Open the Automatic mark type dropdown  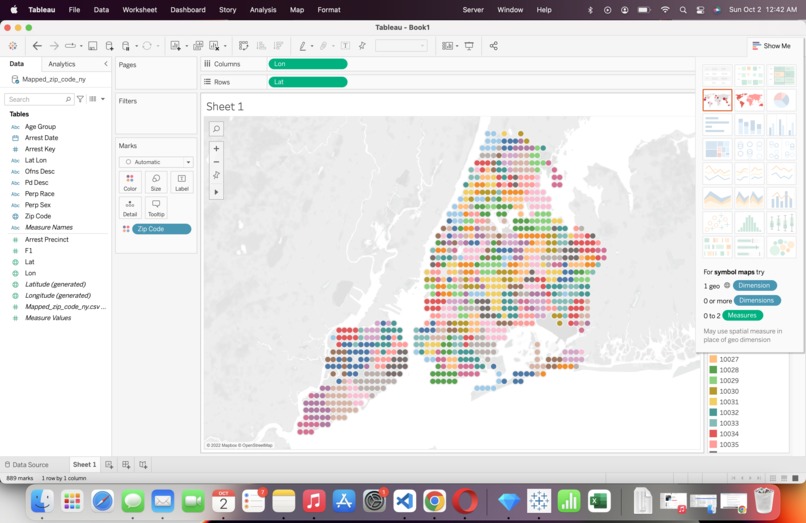pos(156,162)
